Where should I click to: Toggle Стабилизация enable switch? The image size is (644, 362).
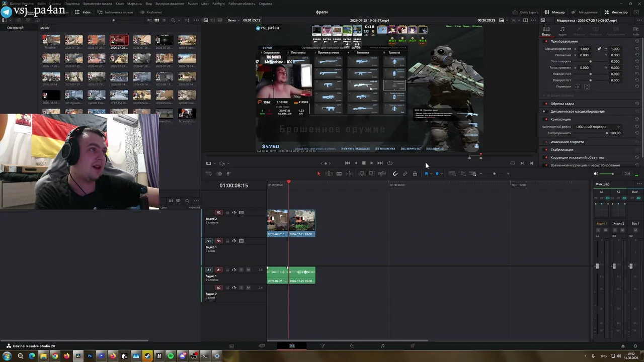point(546,150)
